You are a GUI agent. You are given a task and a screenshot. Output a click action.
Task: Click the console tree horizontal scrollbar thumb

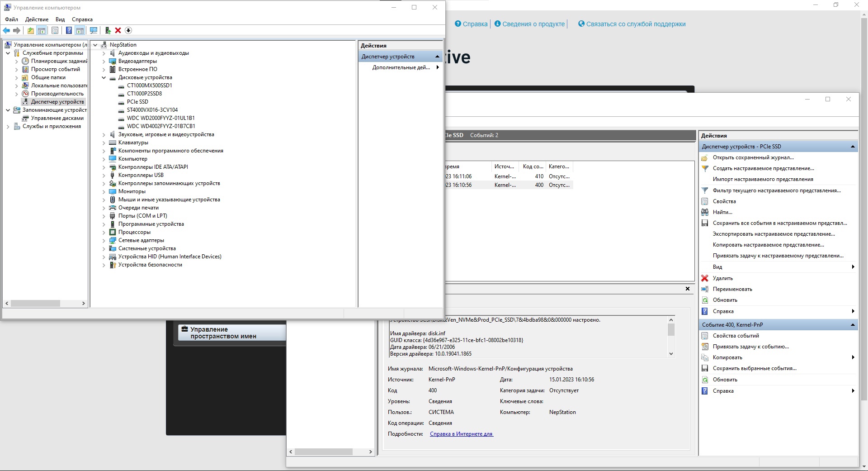point(35,304)
